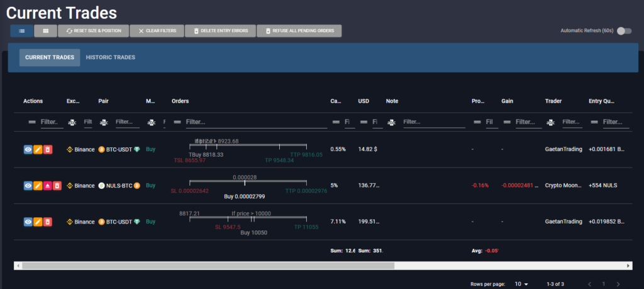644x289 pixels.
Task: Switch to grid view layout icon
Action: (x=45, y=31)
